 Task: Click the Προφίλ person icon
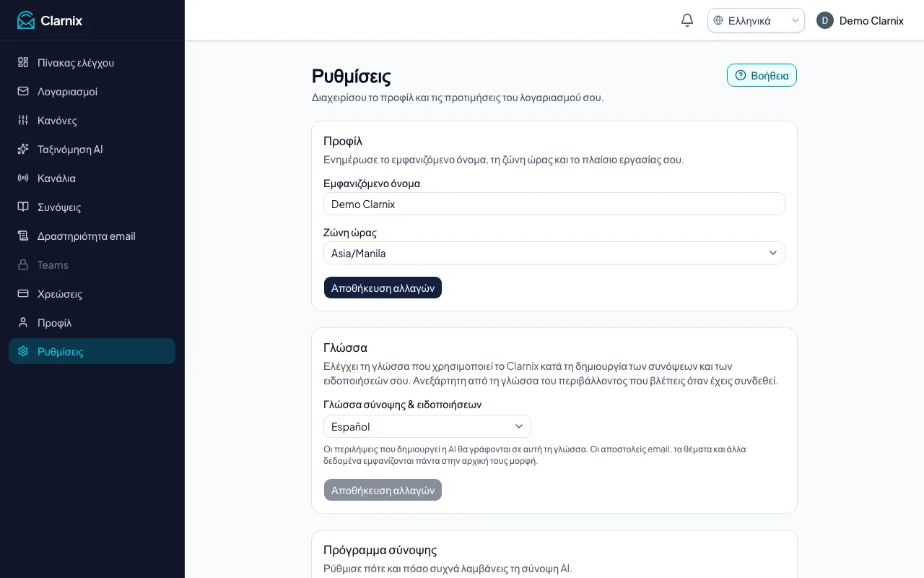coord(23,322)
